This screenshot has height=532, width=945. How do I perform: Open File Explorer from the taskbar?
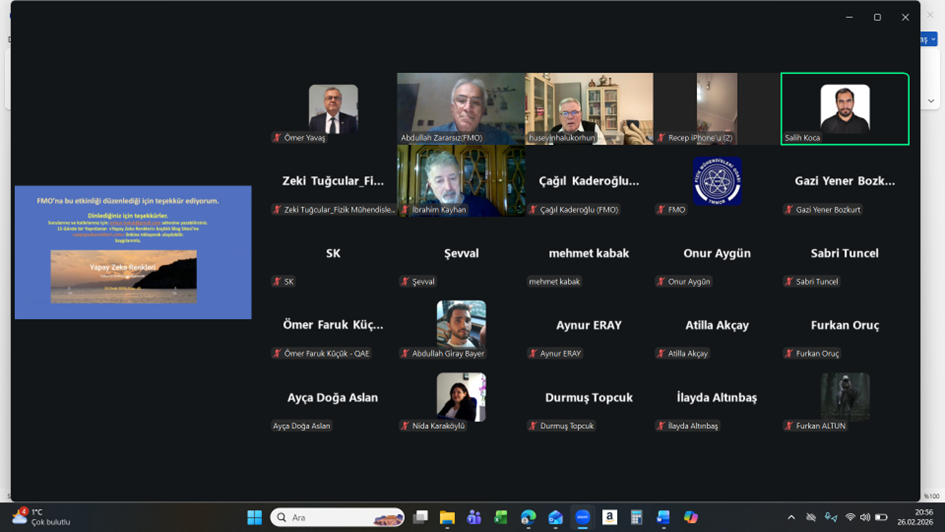coord(447,517)
